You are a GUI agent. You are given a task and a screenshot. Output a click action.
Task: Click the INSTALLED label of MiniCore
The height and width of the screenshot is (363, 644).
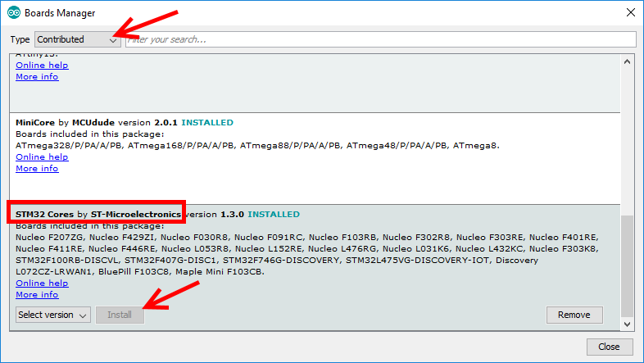[x=207, y=122]
